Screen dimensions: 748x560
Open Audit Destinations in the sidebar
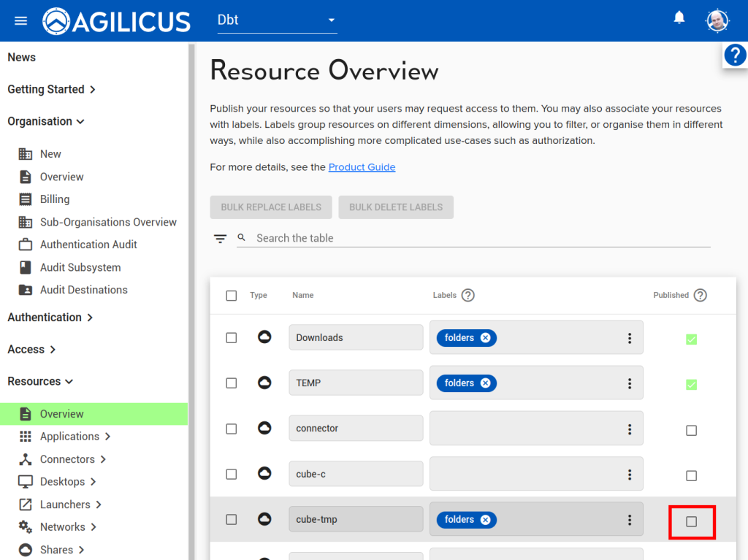83,290
